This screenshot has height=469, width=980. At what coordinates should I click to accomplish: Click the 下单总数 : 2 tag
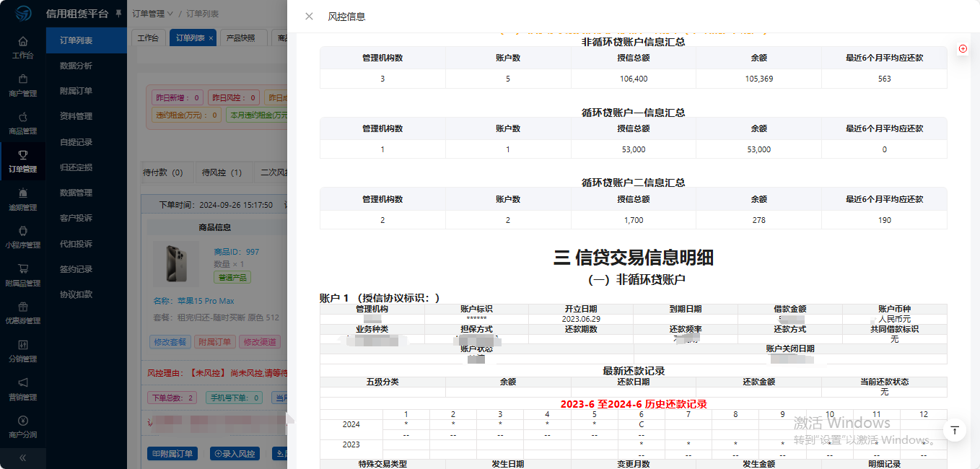pyautogui.click(x=172, y=398)
